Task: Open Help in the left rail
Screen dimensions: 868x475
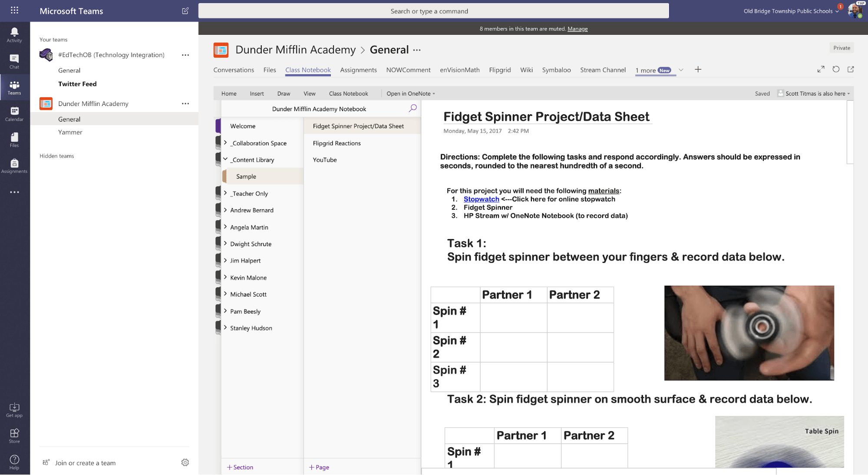Action: click(14, 462)
